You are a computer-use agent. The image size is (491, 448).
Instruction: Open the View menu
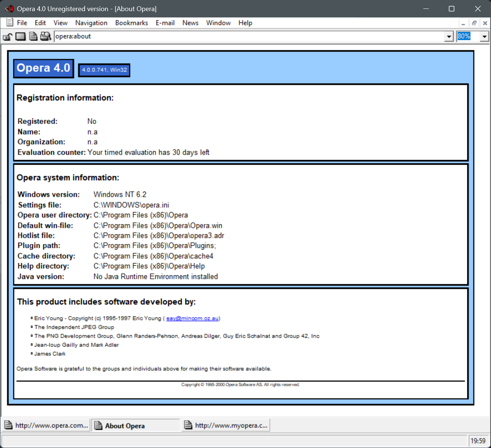click(x=61, y=23)
